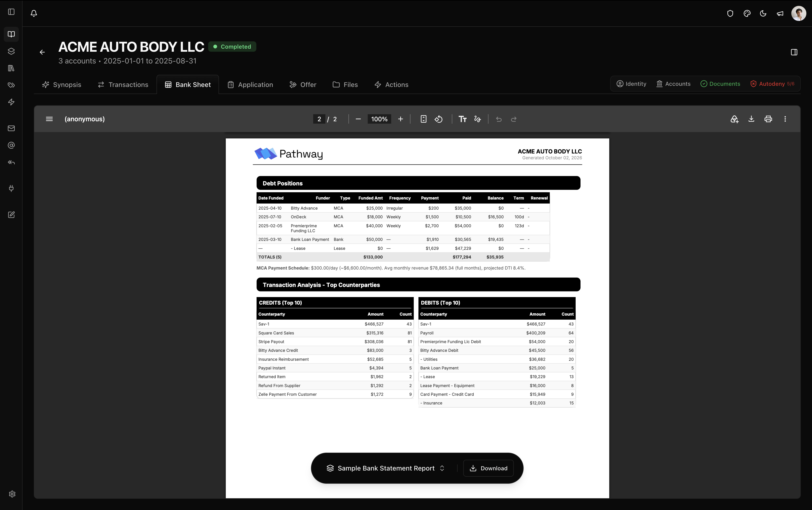Image resolution: width=812 pixels, height=510 pixels.
Task: Switch to the Transactions tab
Action: click(123, 85)
